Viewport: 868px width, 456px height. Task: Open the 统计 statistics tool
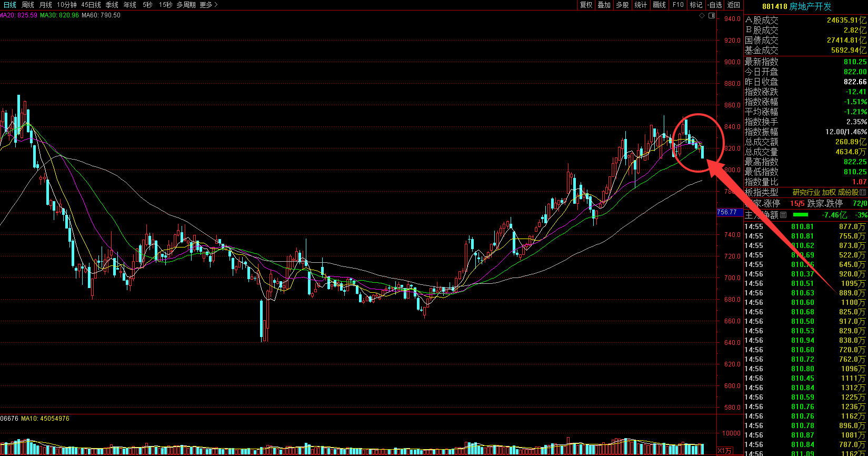point(641,5)
